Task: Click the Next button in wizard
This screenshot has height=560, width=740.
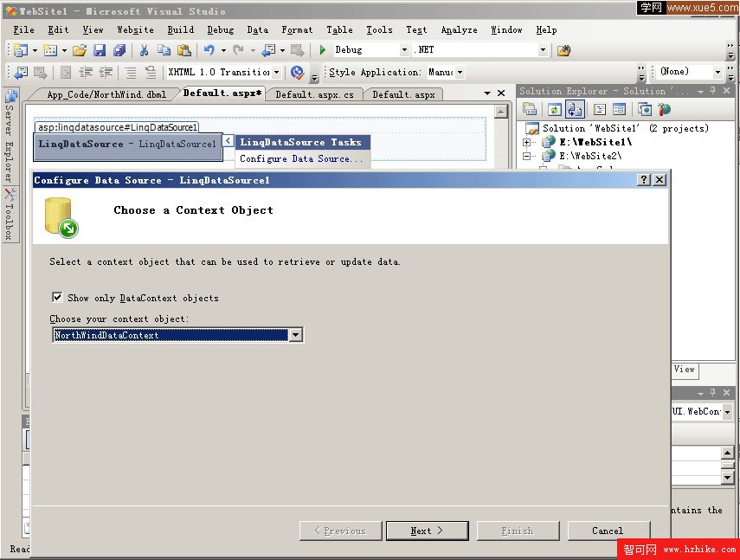Action: click(427, 531)
